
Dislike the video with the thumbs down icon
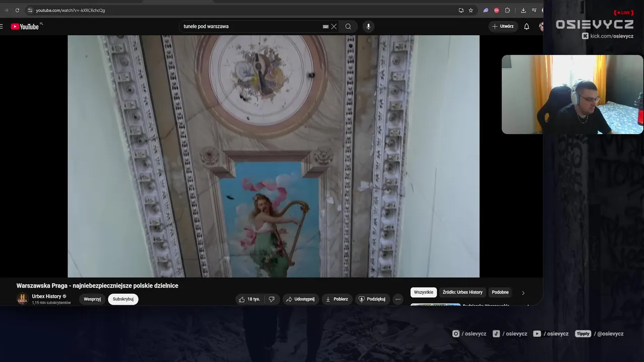[x=272, y=299]
